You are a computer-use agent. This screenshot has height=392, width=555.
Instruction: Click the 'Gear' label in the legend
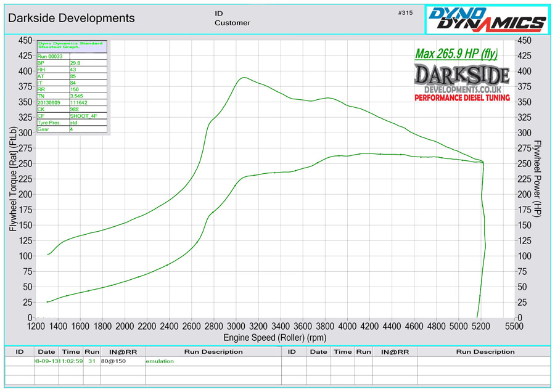coord(43,129)
